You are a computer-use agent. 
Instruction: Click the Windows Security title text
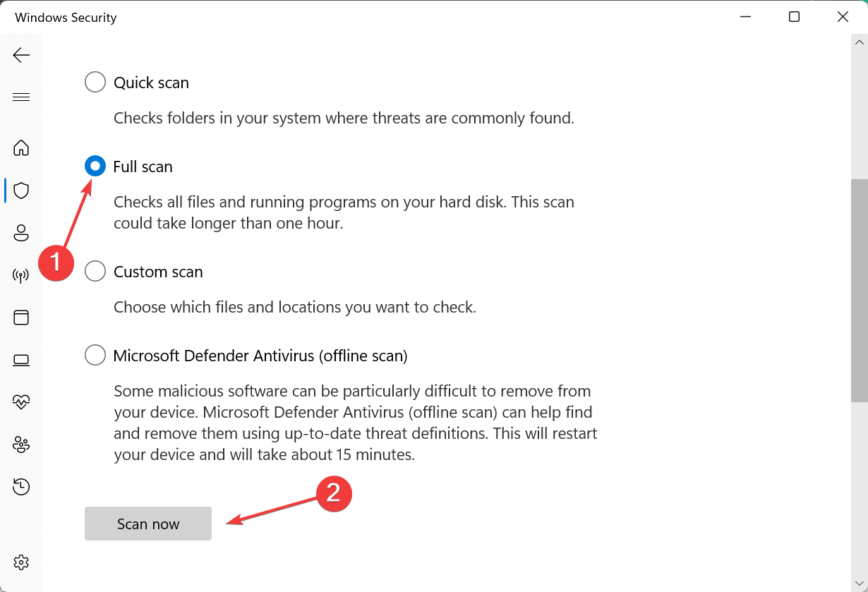[x=66, y=18]
